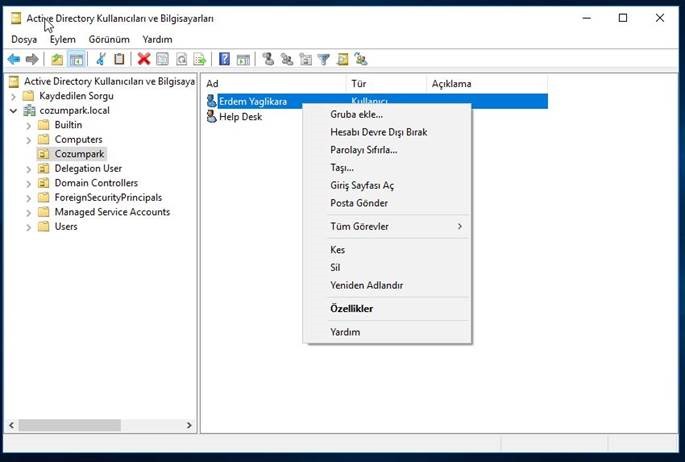Screen dimensions: 685x462
Task: Click the Forward arrow in the toolbar
Action: [x=32, y=59]
